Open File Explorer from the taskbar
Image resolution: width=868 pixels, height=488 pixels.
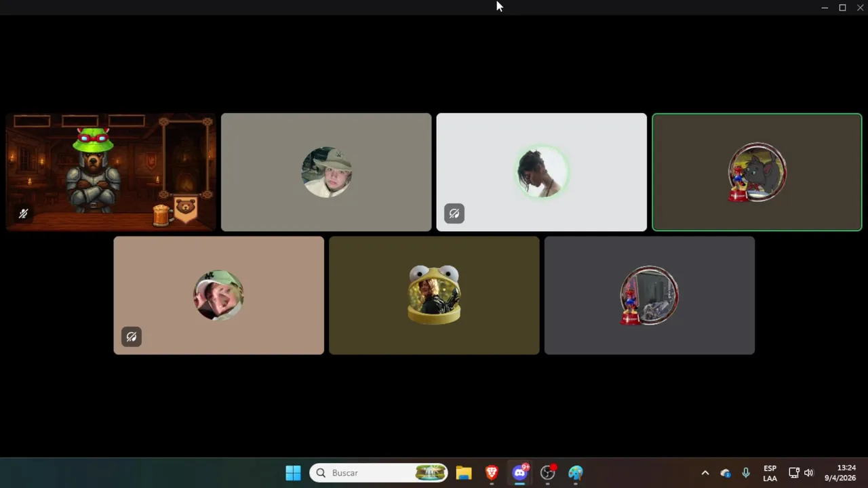[x=464, y=472]
